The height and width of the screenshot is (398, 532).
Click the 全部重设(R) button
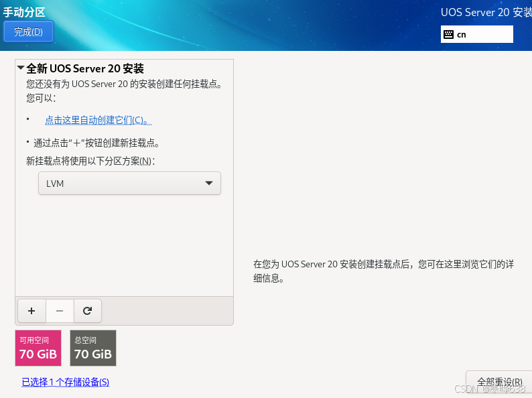pos(499,383)
